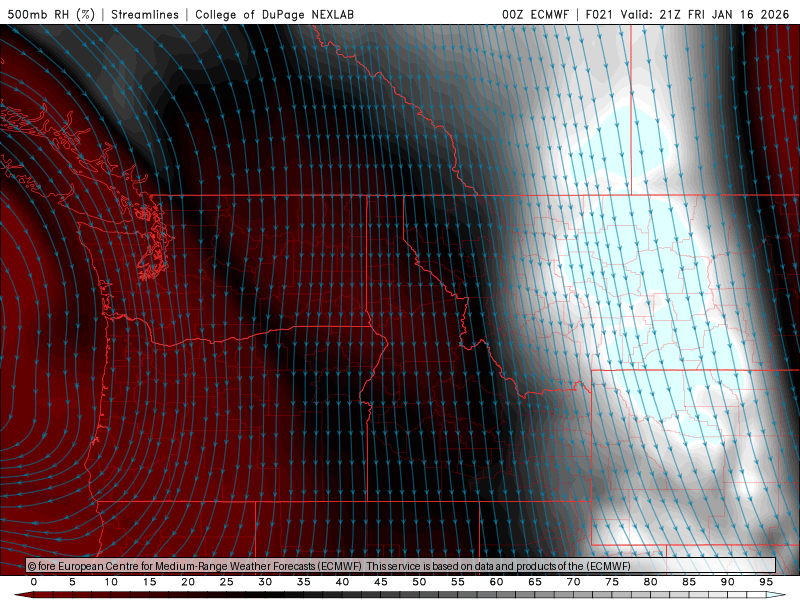Select the '55' percent scale label
The height and width of the screenshot is (600, 800).
[458, 582]
